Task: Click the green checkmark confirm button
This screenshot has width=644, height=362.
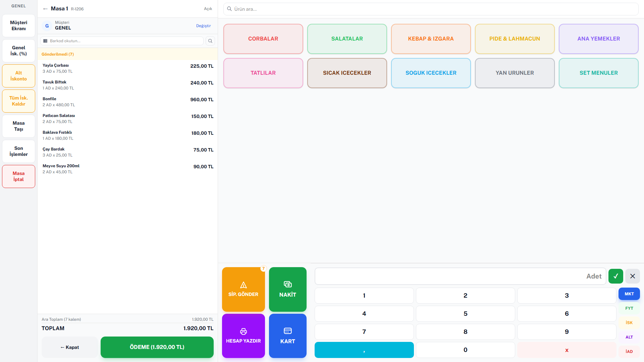Action: (616, 276)
